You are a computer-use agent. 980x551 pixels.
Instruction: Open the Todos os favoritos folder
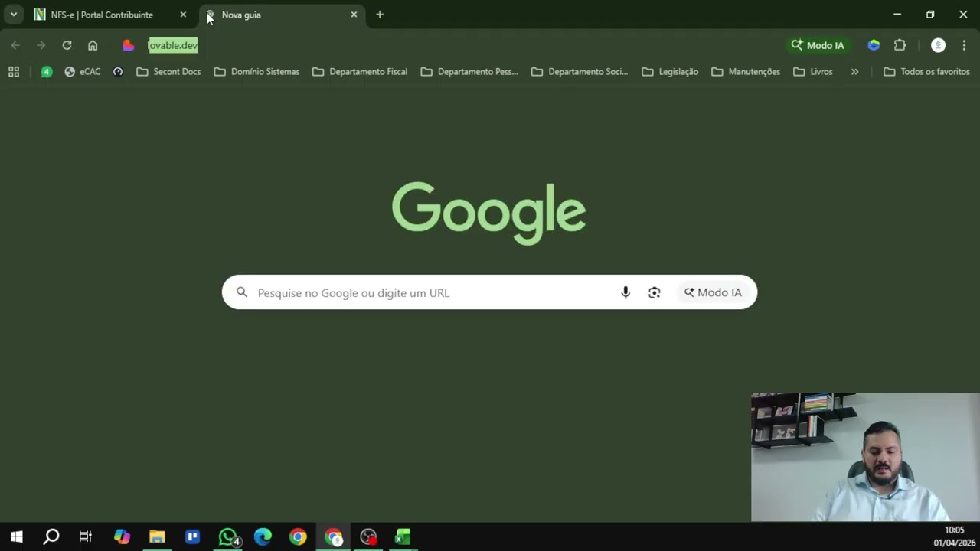pos(926,71)
